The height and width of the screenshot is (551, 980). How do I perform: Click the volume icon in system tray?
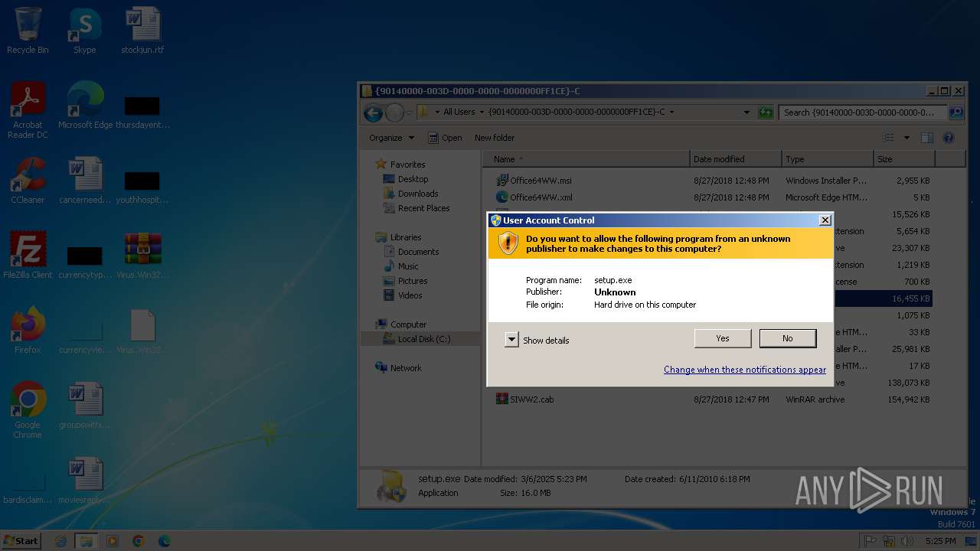coord(906,541)
